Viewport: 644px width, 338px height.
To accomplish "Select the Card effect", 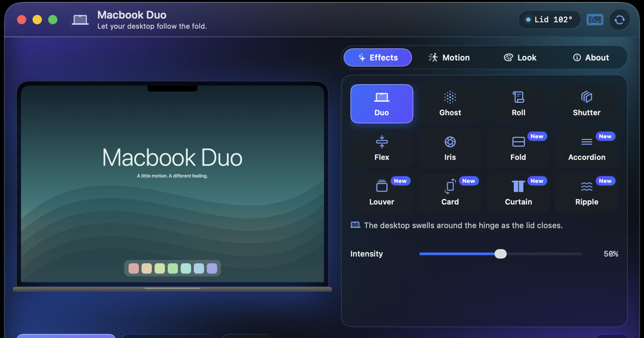I will [x=450, y=193].
